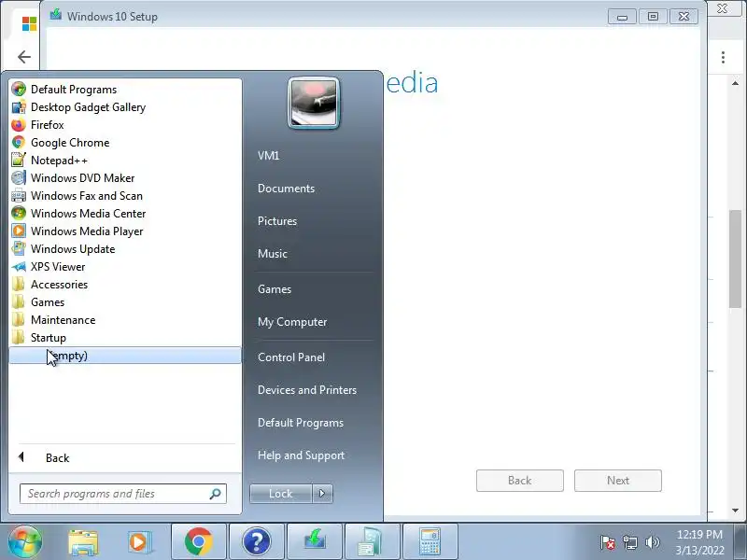Click the user account picture
Image resolution: width=747 pixels, height=560 pixels.
tap(314, 103)
